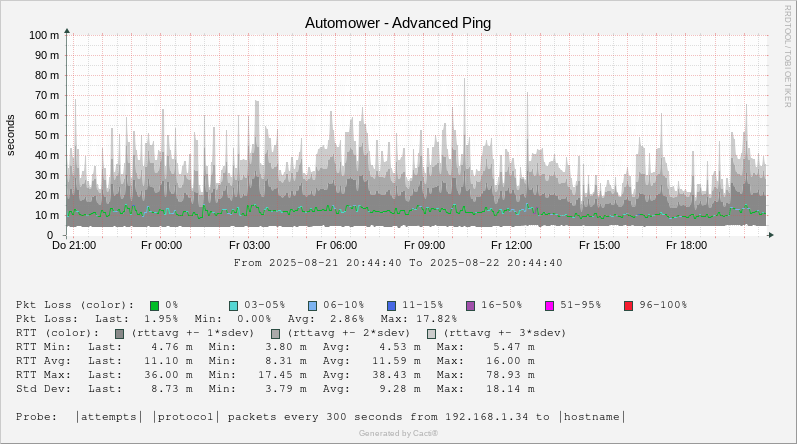
Task: Click RTT Min Last value 4.76 m
Action: tap(172, 347)
